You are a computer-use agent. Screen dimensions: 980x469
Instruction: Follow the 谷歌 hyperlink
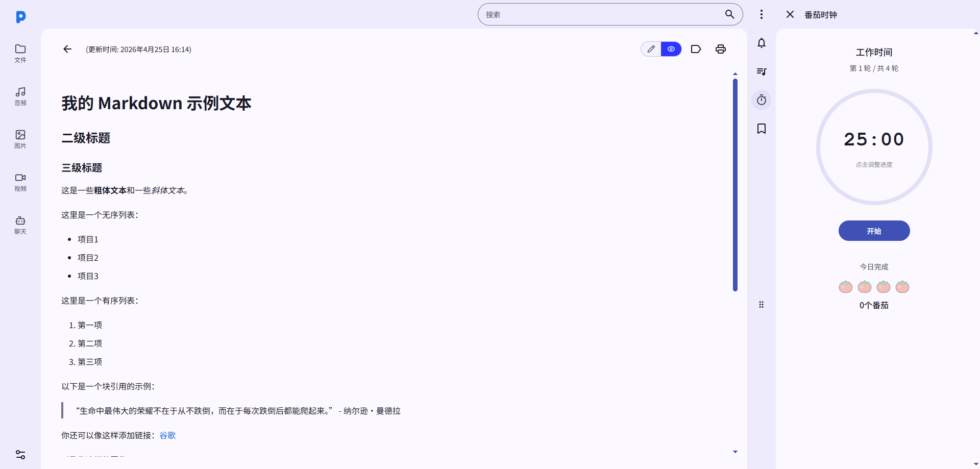(x=167, y=435)
